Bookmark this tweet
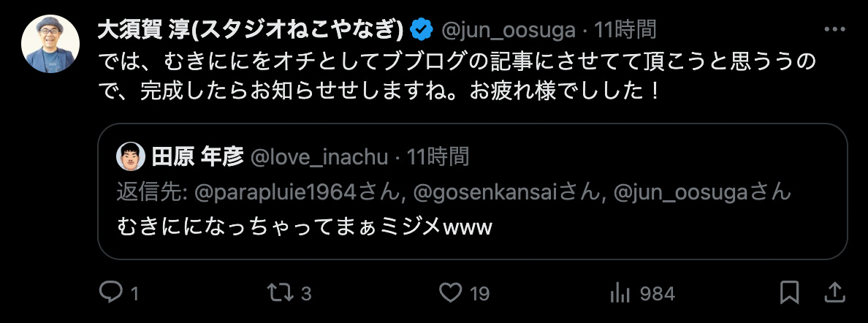Image resolution: width=868 pixels, height=323 pixels. (x=789, y=293)
